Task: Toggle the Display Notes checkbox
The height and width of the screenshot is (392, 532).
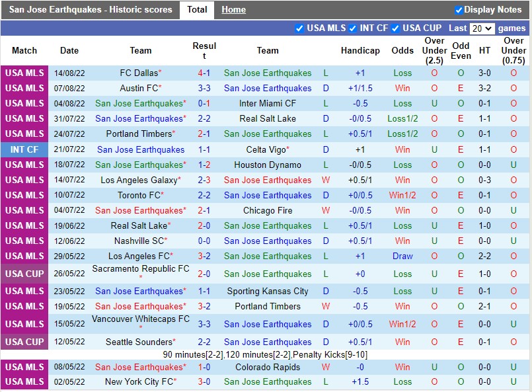Action: (457, 9)
